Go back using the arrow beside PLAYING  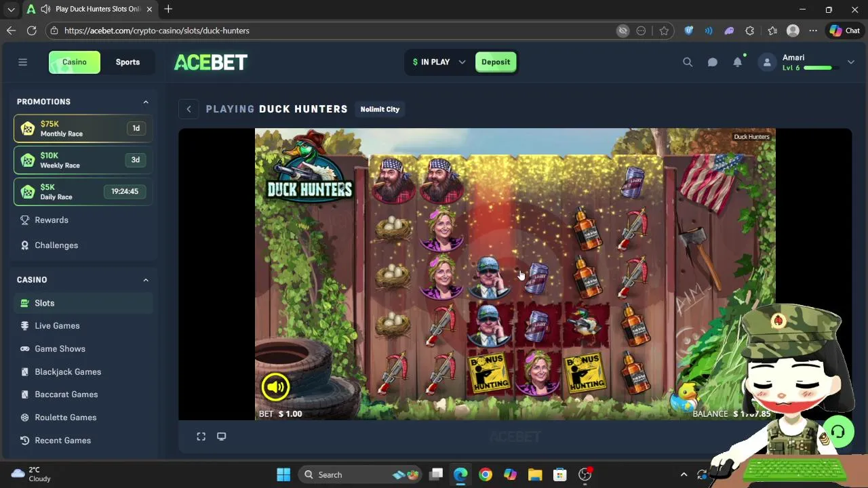click(x=189, y=109)
